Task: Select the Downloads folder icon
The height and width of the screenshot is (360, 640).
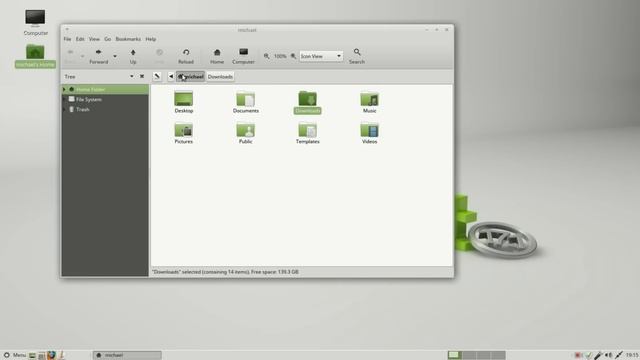Action: click(307, 102)
